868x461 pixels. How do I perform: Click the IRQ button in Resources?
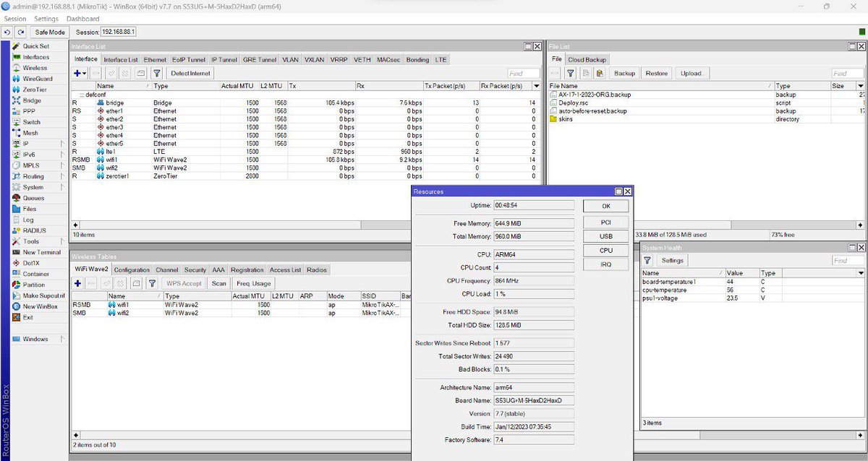pyautogui.click(x=606, y=264)
